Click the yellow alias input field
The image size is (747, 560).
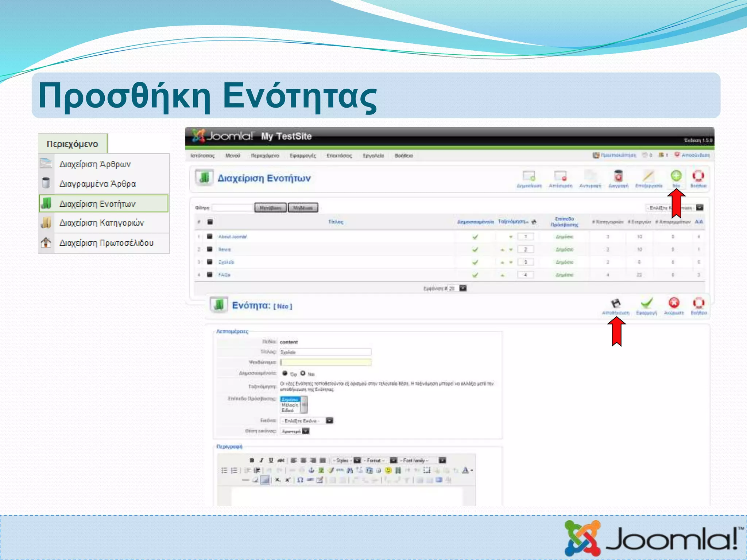325,362
